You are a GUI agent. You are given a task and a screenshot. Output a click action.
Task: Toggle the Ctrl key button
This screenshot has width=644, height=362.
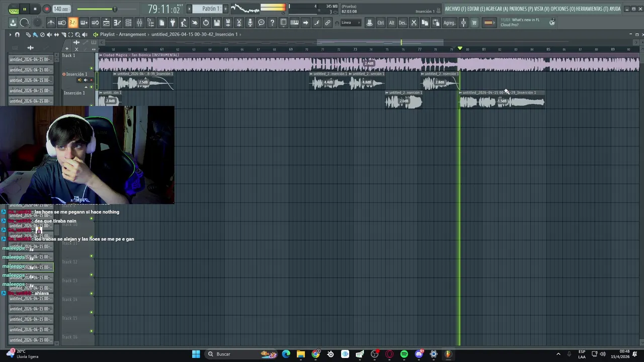point(380,23)
